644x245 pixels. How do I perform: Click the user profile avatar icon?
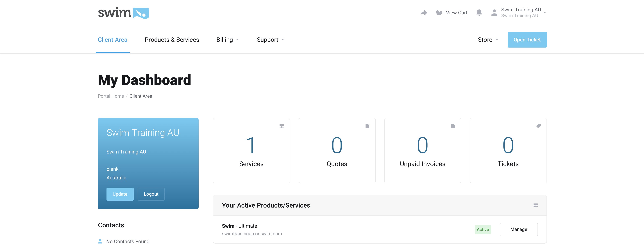(x=494, y=13)
